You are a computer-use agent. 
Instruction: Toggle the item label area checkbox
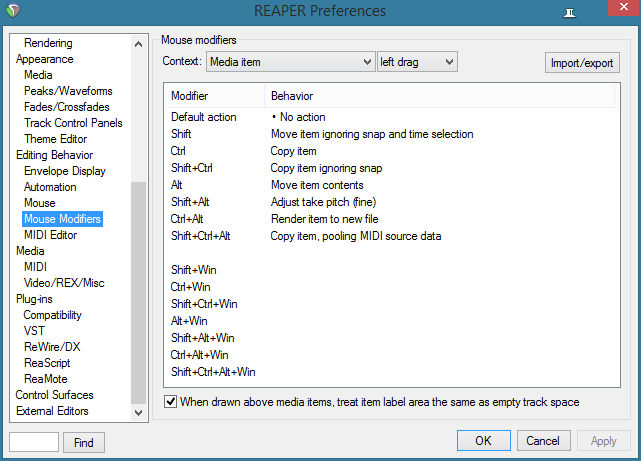(x=171, y=402)
